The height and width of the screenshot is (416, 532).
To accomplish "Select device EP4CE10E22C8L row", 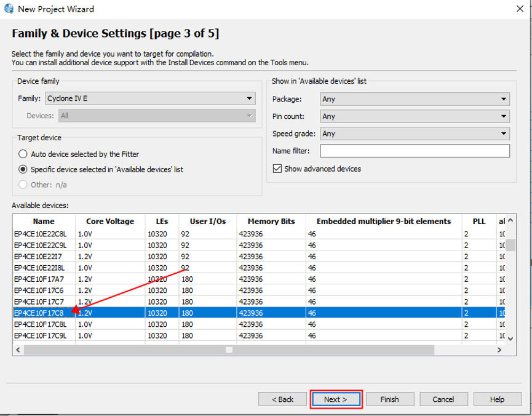I will coord(41,234).
